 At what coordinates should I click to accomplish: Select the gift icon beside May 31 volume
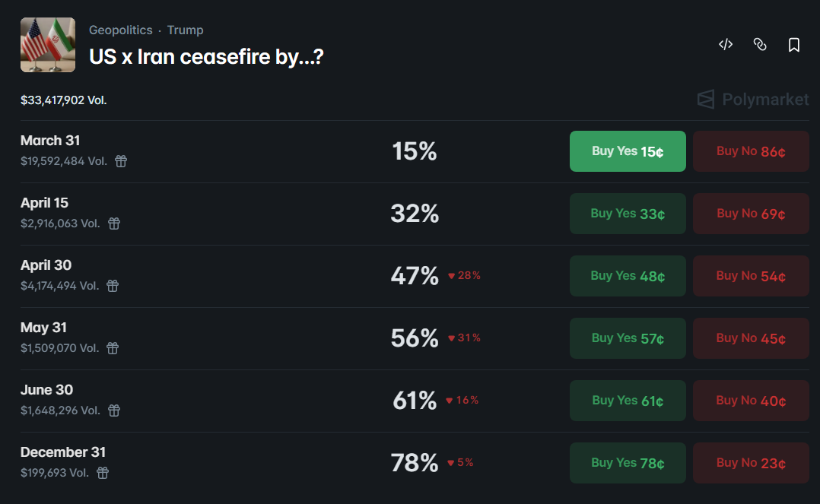[x=112, y=347]
